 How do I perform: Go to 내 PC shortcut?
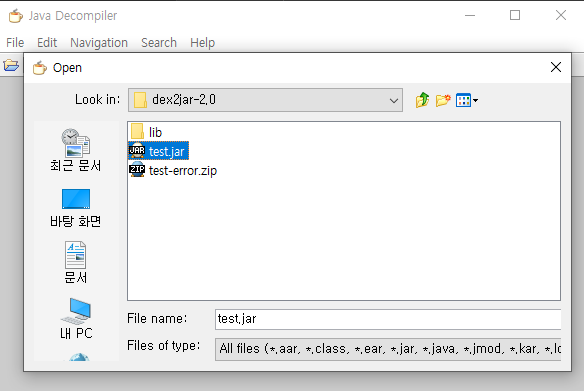click(x=76, y=319)
